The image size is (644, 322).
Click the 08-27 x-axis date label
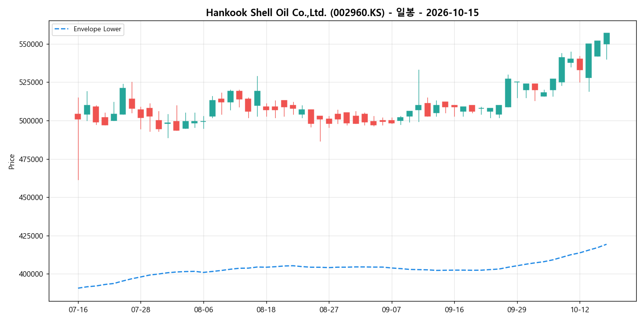tap(329, 310)
